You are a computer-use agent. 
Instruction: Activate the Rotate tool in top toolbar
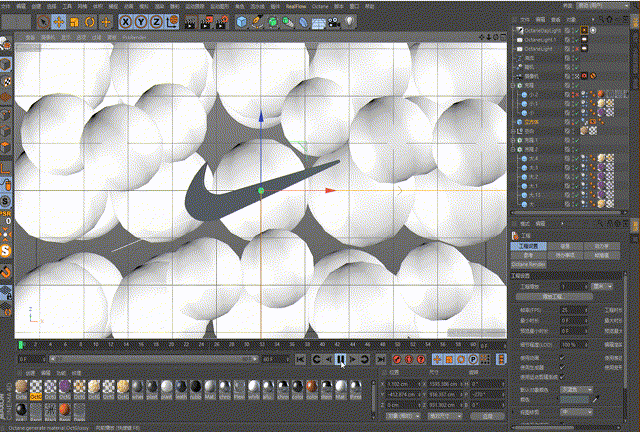[x=89, y=22]
